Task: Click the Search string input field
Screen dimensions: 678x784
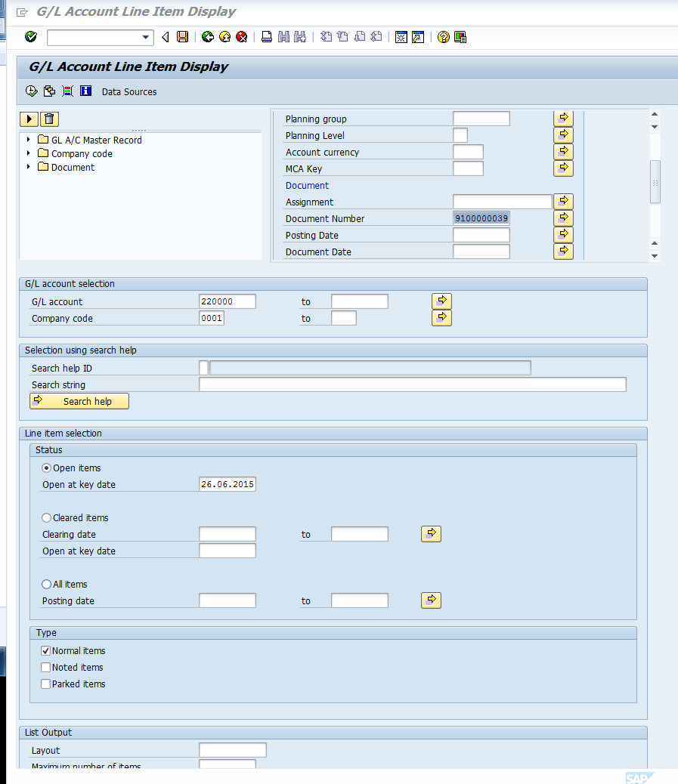Action: (413, 384)
